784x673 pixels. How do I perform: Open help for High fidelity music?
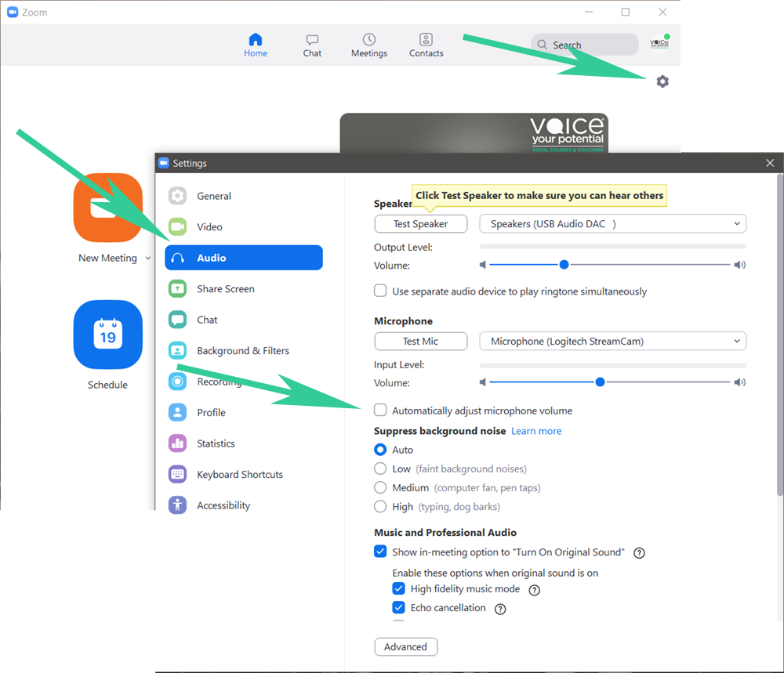535,590
